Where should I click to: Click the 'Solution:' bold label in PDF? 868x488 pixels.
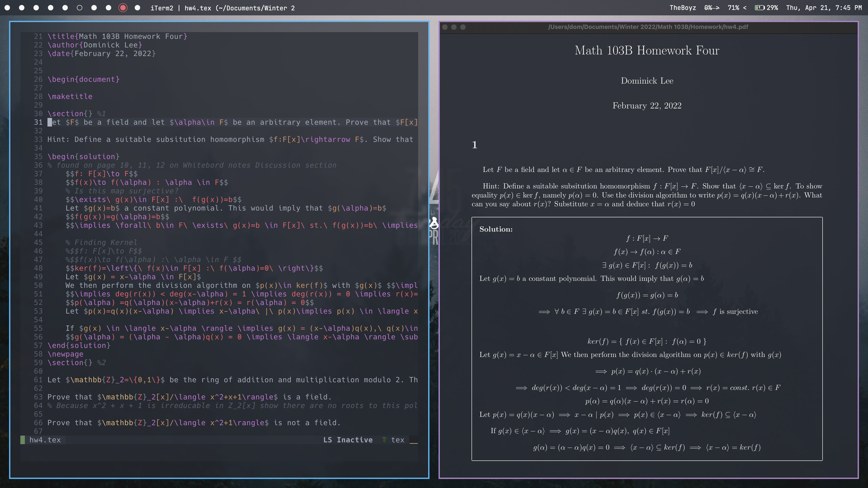(496, 229)
